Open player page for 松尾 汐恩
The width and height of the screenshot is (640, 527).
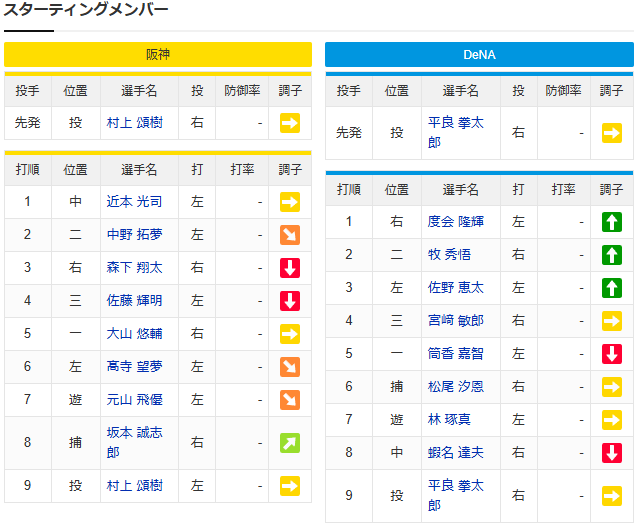[x=456, y=387]
